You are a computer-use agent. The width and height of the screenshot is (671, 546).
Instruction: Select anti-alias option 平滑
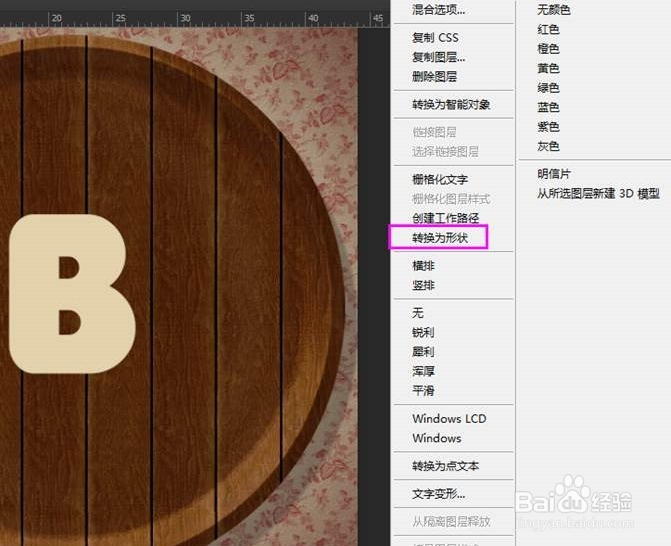coord(423,391)
